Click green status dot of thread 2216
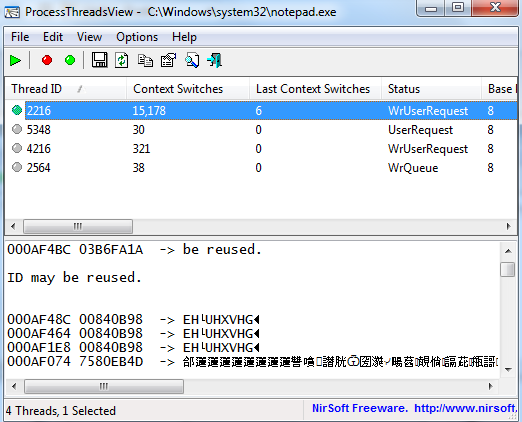This screenshot has height=422, width=522. coord(17,110)
